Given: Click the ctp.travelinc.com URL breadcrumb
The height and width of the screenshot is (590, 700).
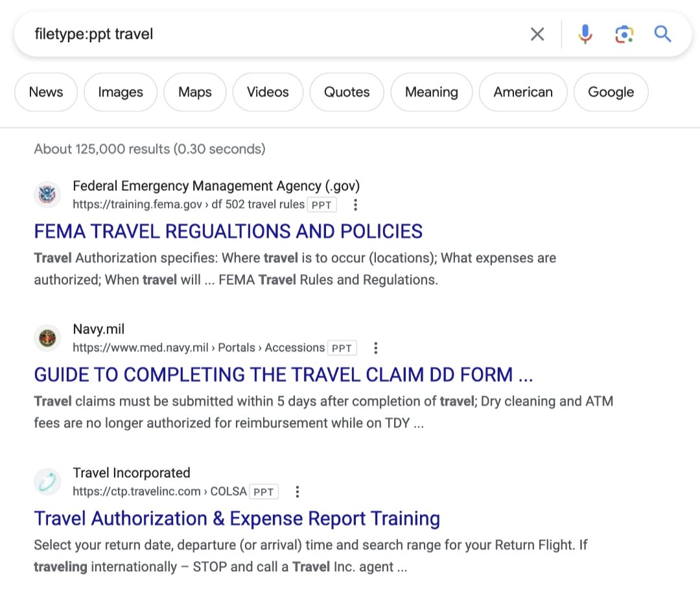Looking at the screenshot, I should [x=159, y=491].
